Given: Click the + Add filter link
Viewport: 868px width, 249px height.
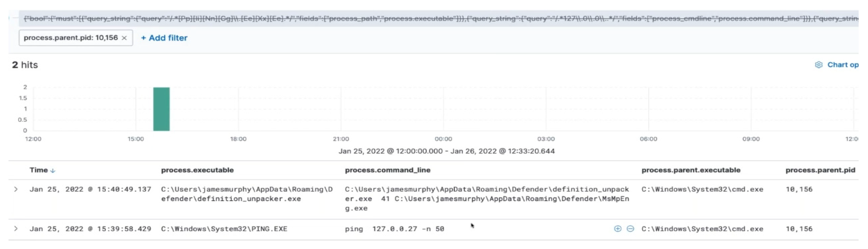Looking at the screenshot, I should pos(164,38).
